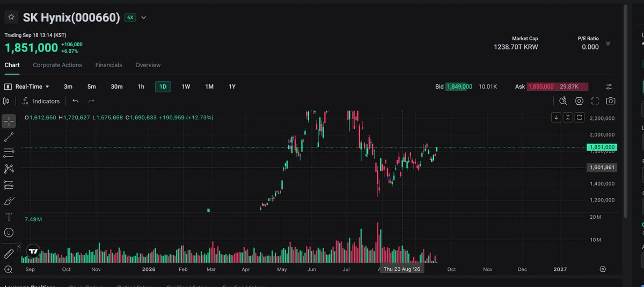Viewport: 644px width, 287px height.
Task: Activate the zoom in tool
Action: point(9,269)
